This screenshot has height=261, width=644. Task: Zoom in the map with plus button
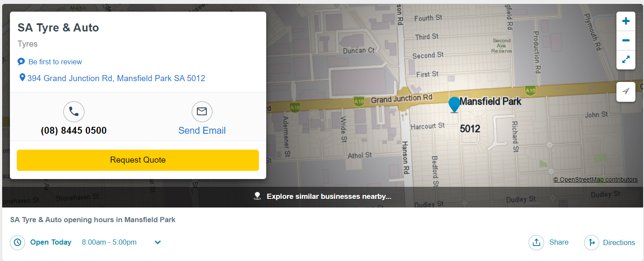tap(626, 21)
